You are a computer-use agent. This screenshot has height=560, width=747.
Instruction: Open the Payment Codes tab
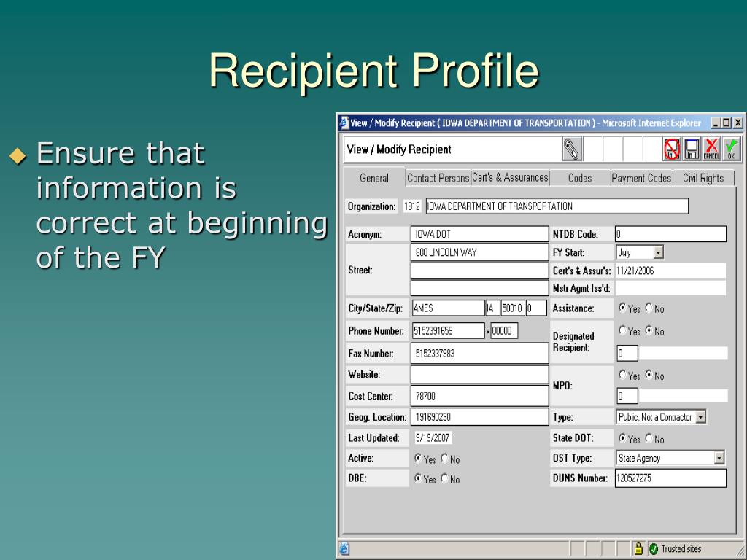click(x=642, y=178)
